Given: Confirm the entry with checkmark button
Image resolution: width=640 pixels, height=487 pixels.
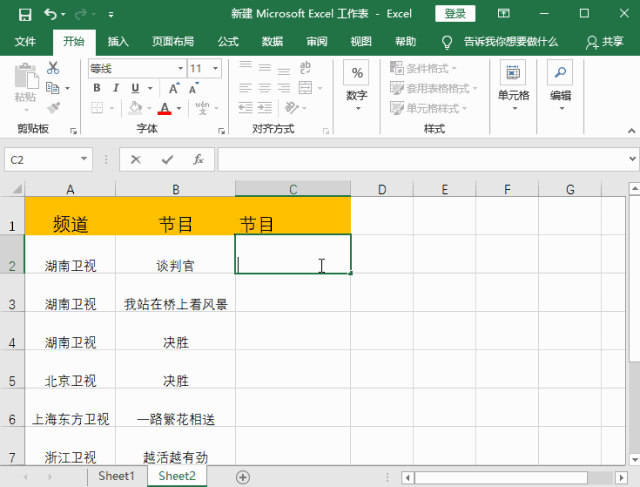Looking at the screenshot, I should [x=167, y=160].
